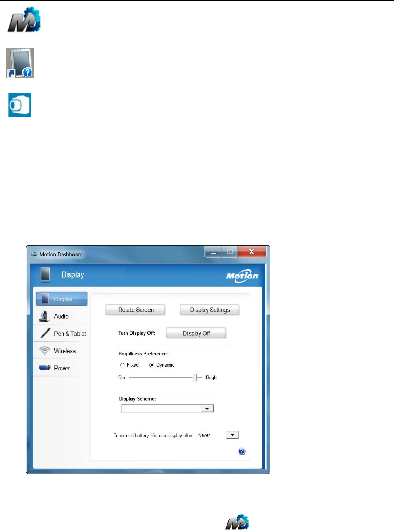Click the Rotate Screen button
Image resolution: width=394 pixels, height=532 pixels.
tap(136, 310)
